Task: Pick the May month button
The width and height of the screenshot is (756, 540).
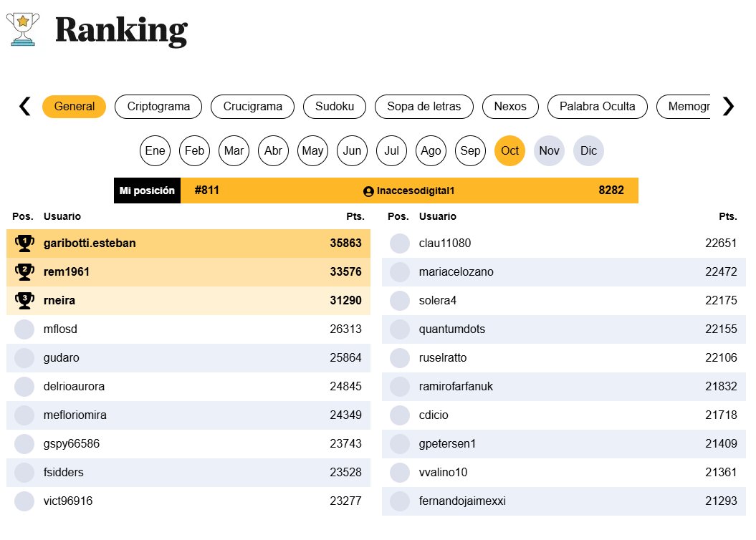Action: (313, 151)
